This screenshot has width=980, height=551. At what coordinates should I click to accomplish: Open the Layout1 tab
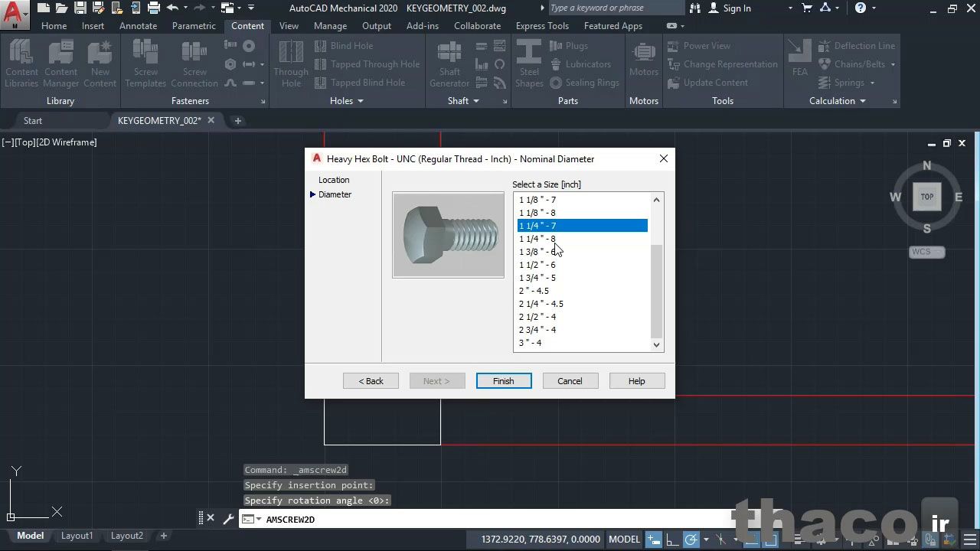tap(77, 536)
